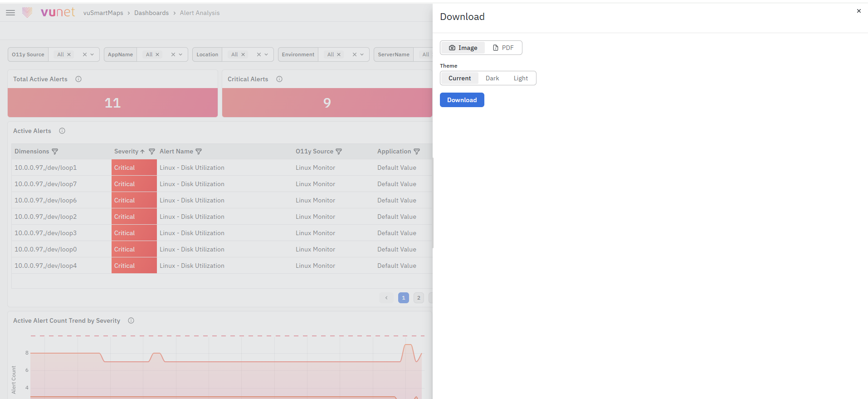This screenshot has width=868, height=399.
Task: Go to the previous page of alerts
Action: (386, 298)
